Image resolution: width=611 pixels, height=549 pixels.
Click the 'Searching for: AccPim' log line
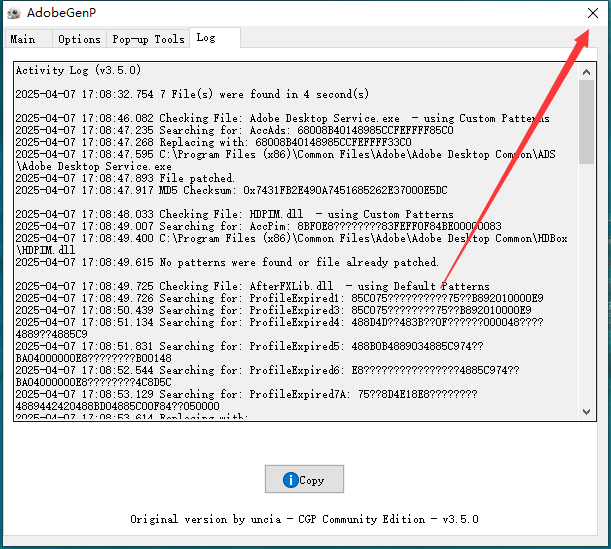pyautogui.click(x=258, y=226)
